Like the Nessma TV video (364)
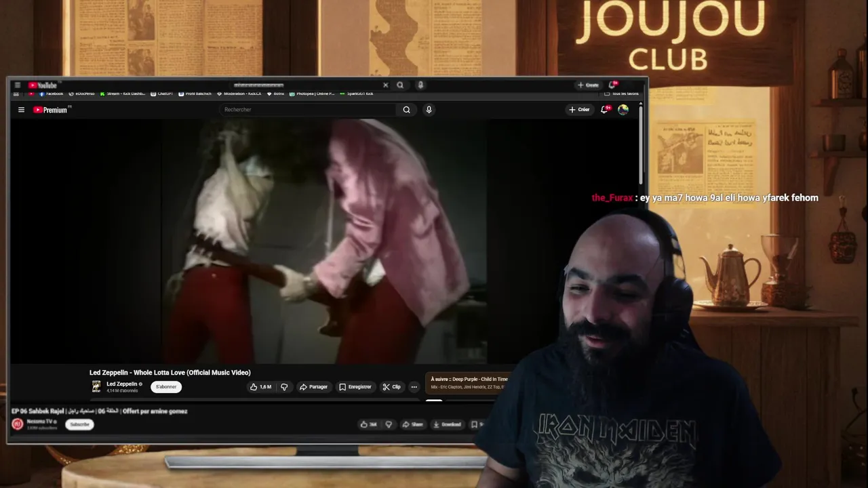868x488 pixels. click(x=369, y=424)
